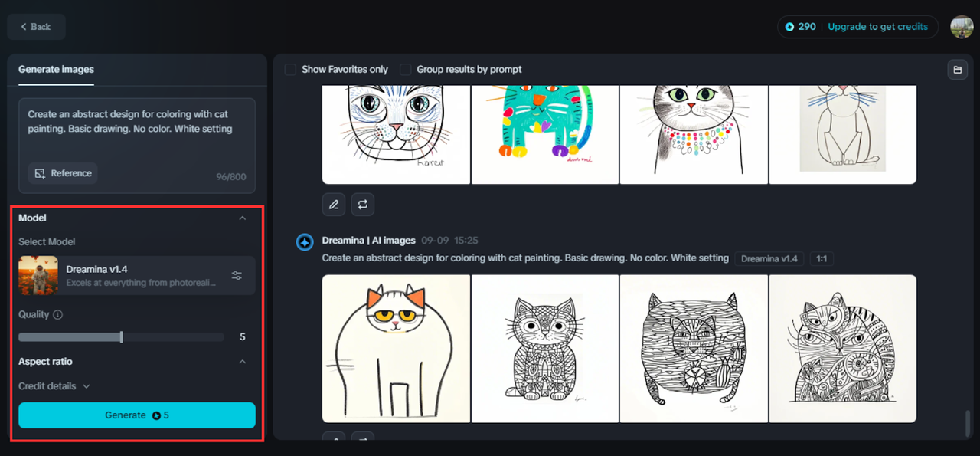The image size is (980, 456).
Task: Click the Quality value 5
Action: click(x=243, y=337)
